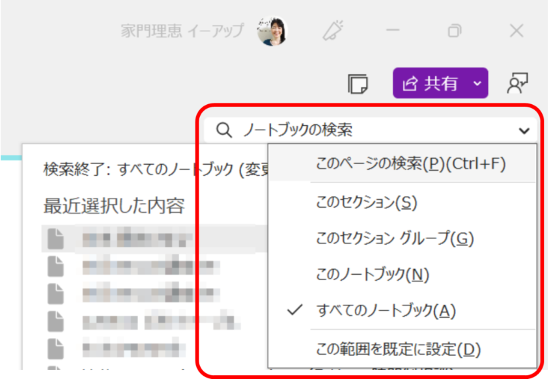Select the first page icon under 最近選択した内容

[x=56, y=238]
